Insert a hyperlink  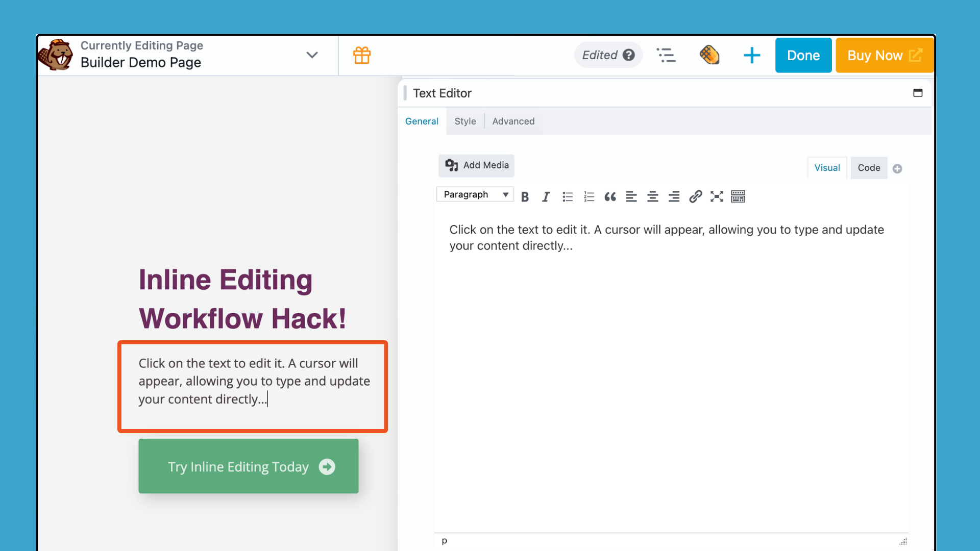coord(695,196)
